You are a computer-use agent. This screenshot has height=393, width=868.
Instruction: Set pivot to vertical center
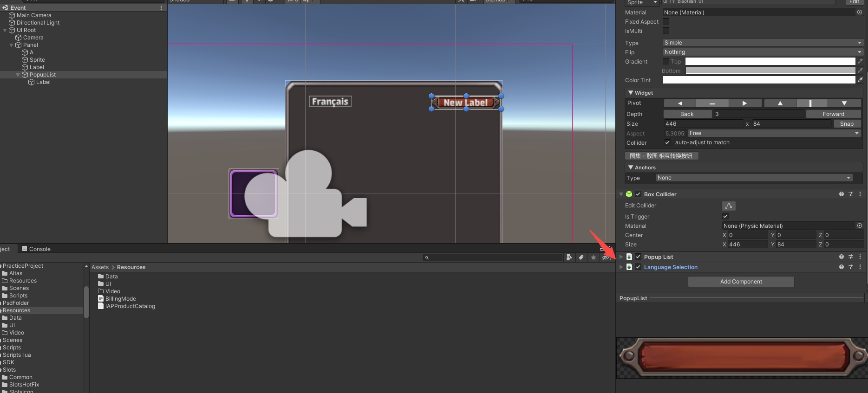point(811,103)
